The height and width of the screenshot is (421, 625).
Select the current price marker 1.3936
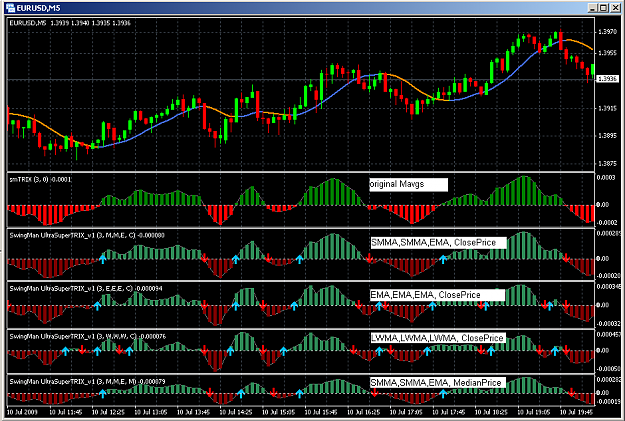pos(607,79)
